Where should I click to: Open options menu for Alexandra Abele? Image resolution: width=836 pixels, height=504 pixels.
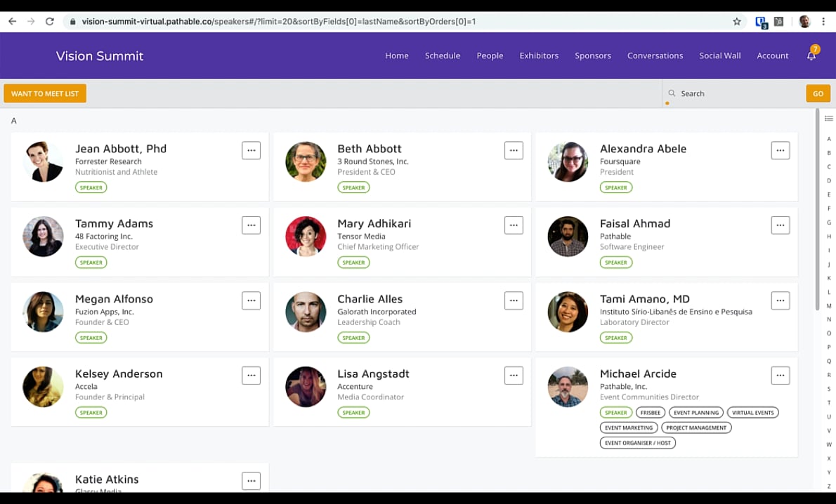click(x=780, y=150)
